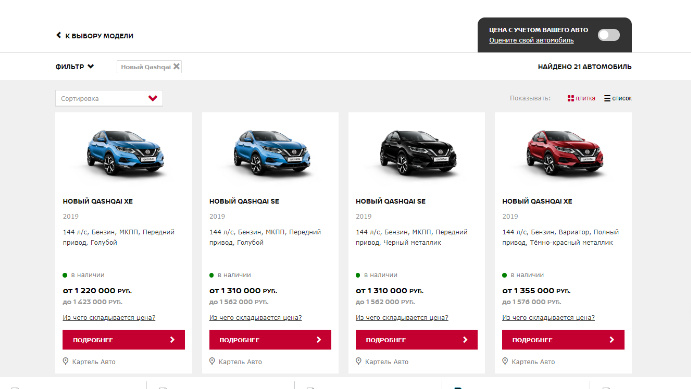Click Подробнее on blue Qashqai SE card
The height and width of the screenshot is (389, 691).
[270, 340]
